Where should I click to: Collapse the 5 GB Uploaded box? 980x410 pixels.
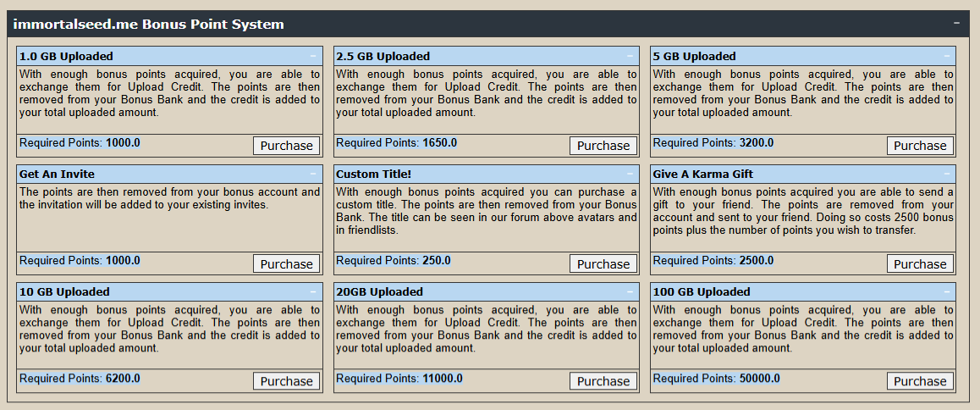[x=947, y=56]
